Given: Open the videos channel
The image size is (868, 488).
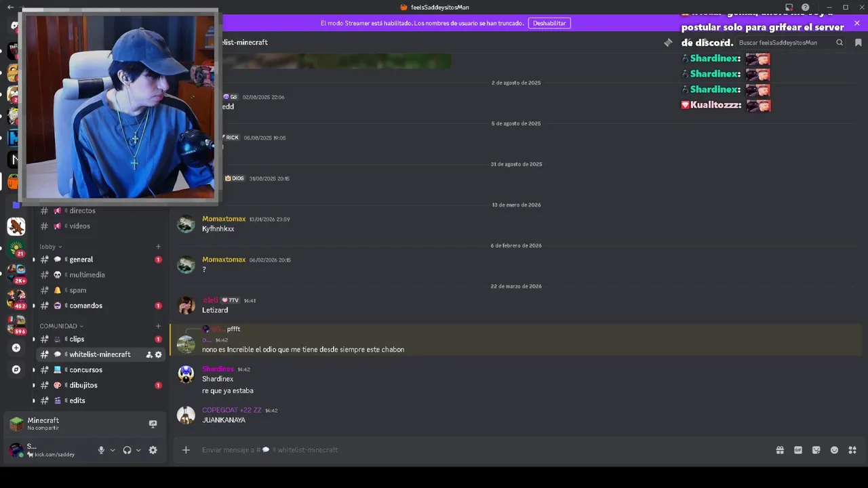Looking at the screenshot, I should (100, 226).
